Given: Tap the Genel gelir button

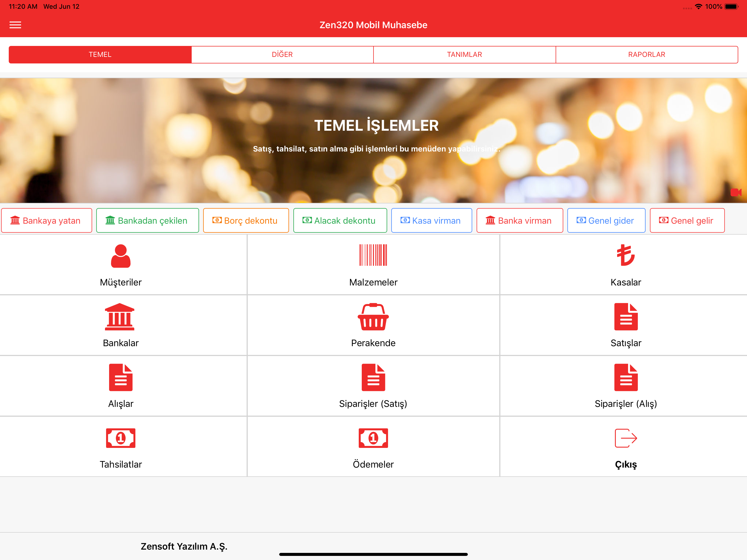Looking at the screenshot, I should (x=687, y=221).
